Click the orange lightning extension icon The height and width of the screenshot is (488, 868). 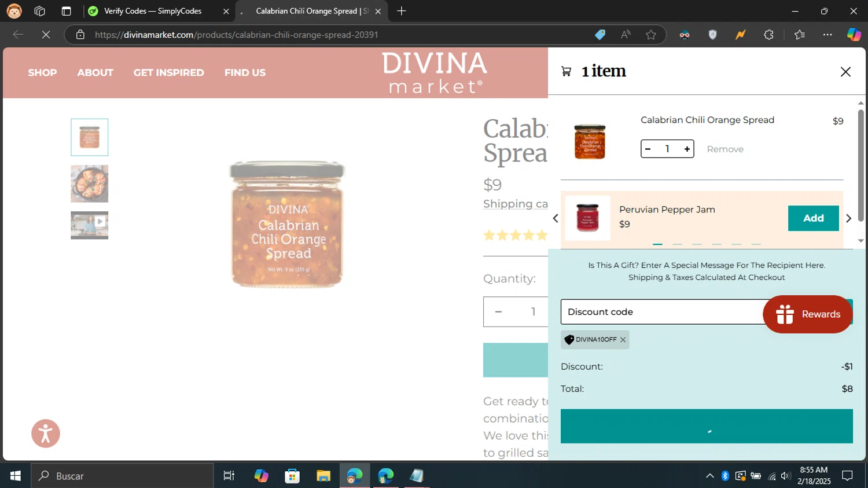click(x=740, y=35)
